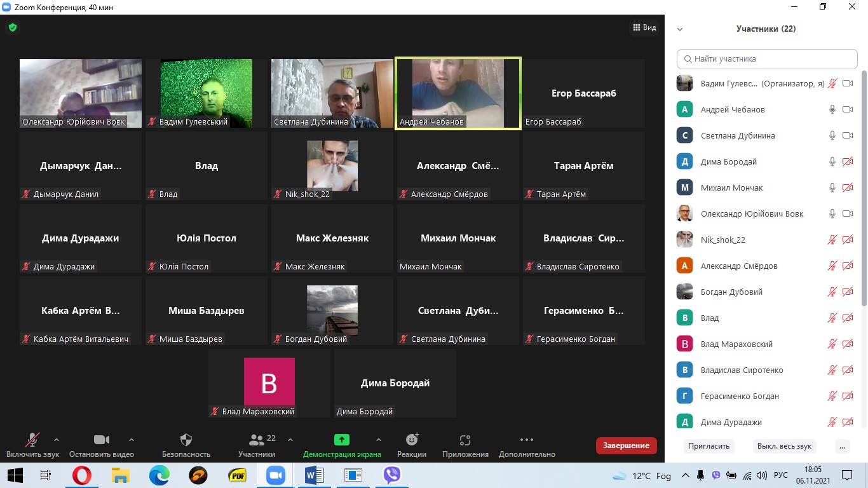
Task: Click the Security (Безопасность) shield icon
Action: pos(186,440)
